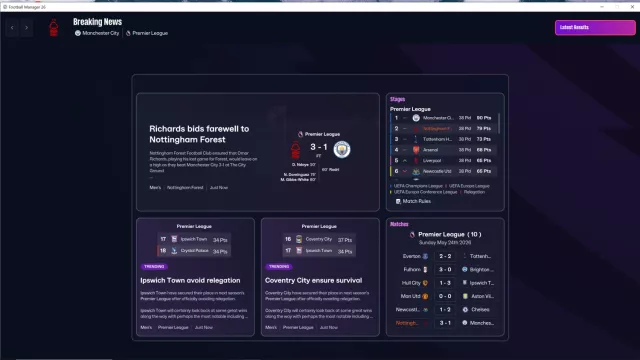The image size is (640, 360).
Task: Click the Chelsea crest in Matches
Action: click(x=465, y=309)
